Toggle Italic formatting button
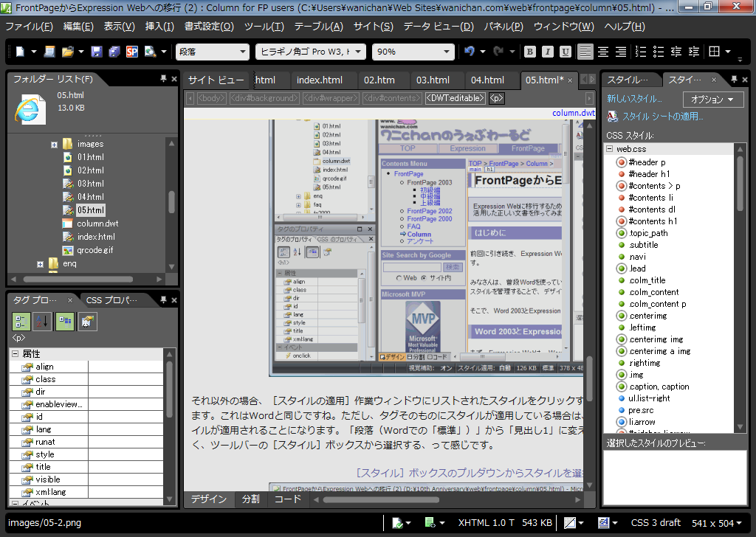Image resolution: width=756 pixels, height=537 pixels. [x=548, y=52]
